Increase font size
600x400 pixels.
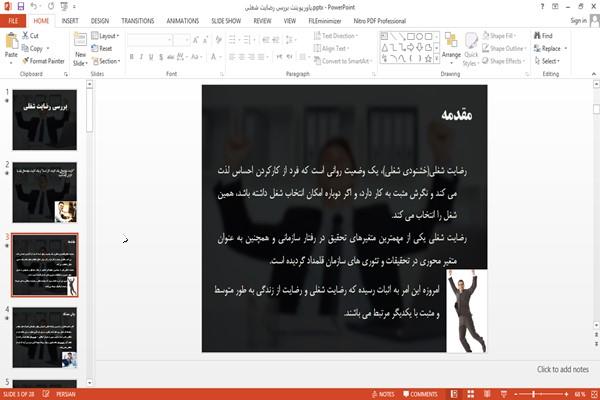pyautogui.click(x=196, y=39)
